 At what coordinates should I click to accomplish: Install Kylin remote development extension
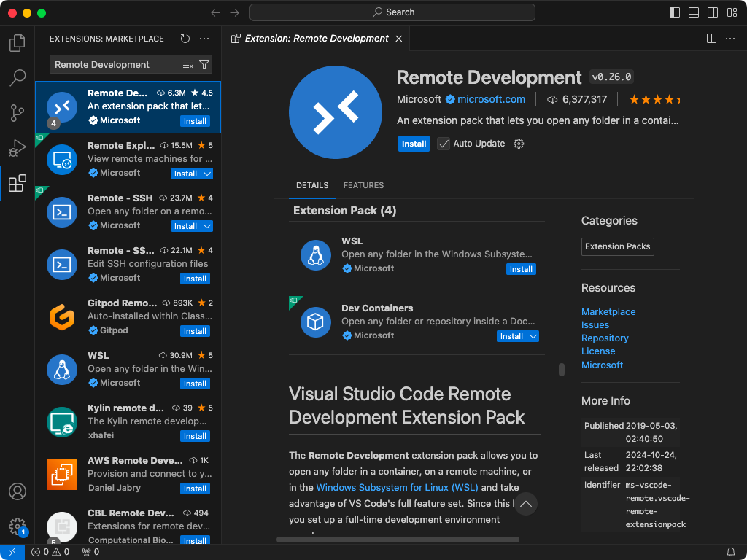click(195, 436)
